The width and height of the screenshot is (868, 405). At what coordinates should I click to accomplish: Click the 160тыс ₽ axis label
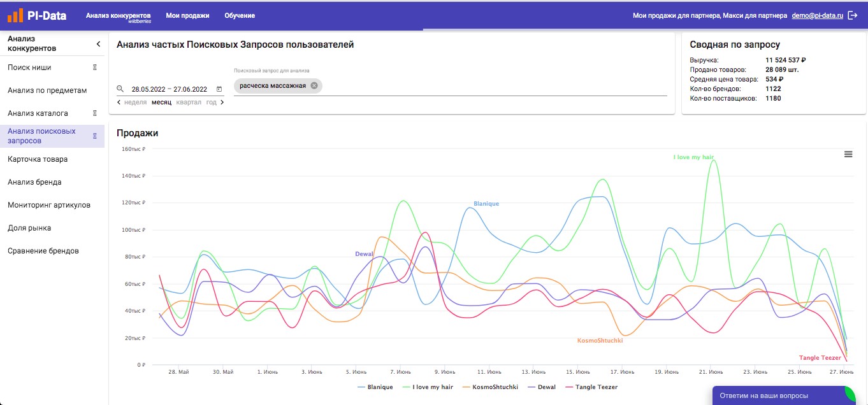pyautogui.click(x=133, y=149)
